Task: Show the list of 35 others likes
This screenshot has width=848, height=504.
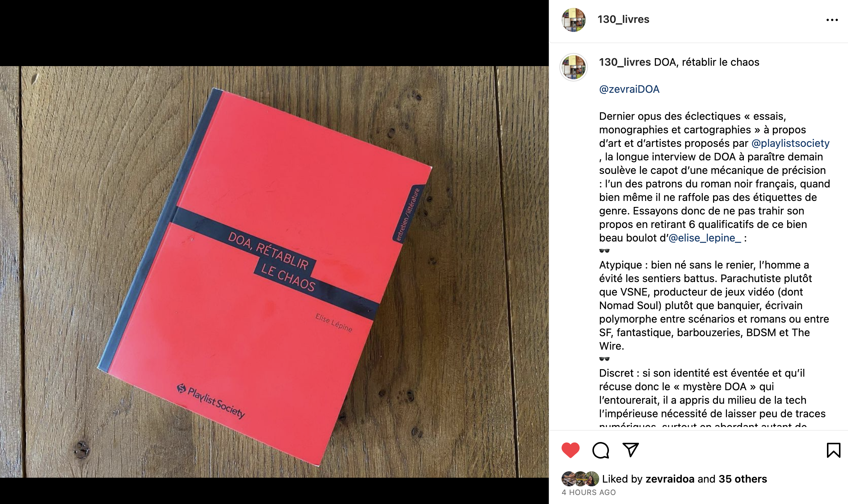Action: pos(743,479)
